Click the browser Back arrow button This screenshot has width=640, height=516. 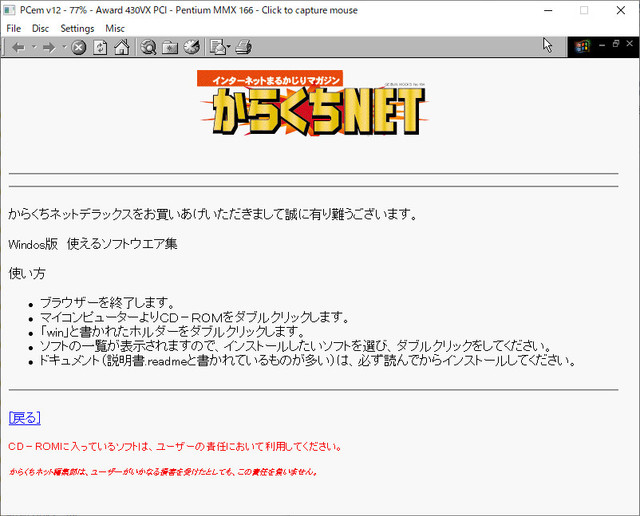tap(18, 47)
